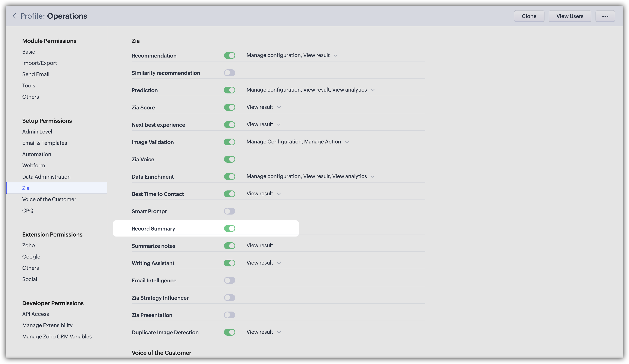Click the View Users button
This screenshot has width=629, height=364.
570,16
